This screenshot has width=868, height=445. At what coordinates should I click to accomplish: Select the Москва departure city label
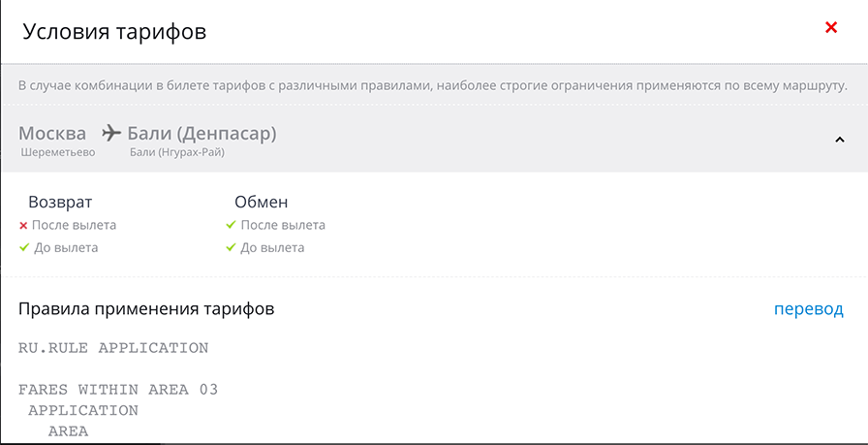click(52, 133)
